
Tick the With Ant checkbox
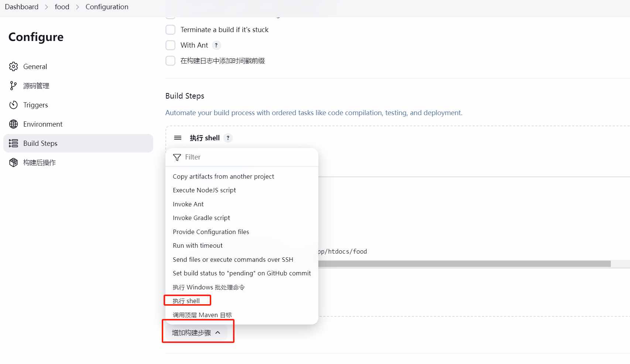click(x=170, y=45)
